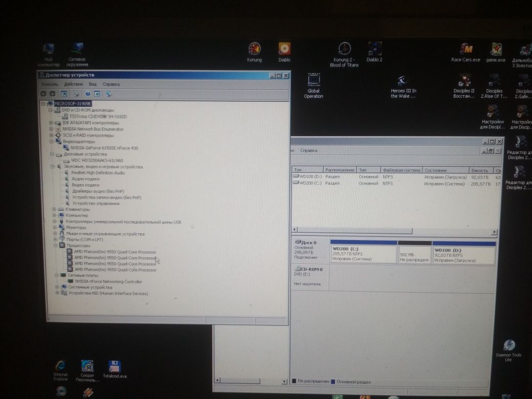Click the Тип column header
This screenshot has width=532, height=399.
point(368,170)
